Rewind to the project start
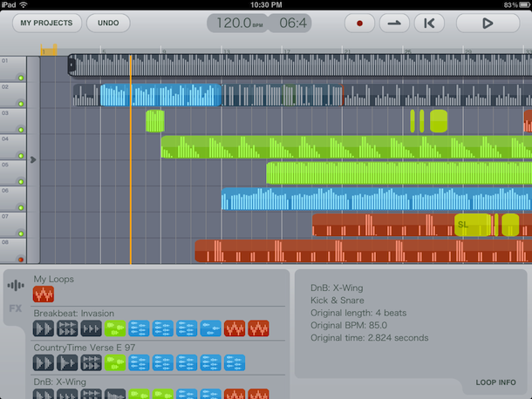 tap(428, 24)
